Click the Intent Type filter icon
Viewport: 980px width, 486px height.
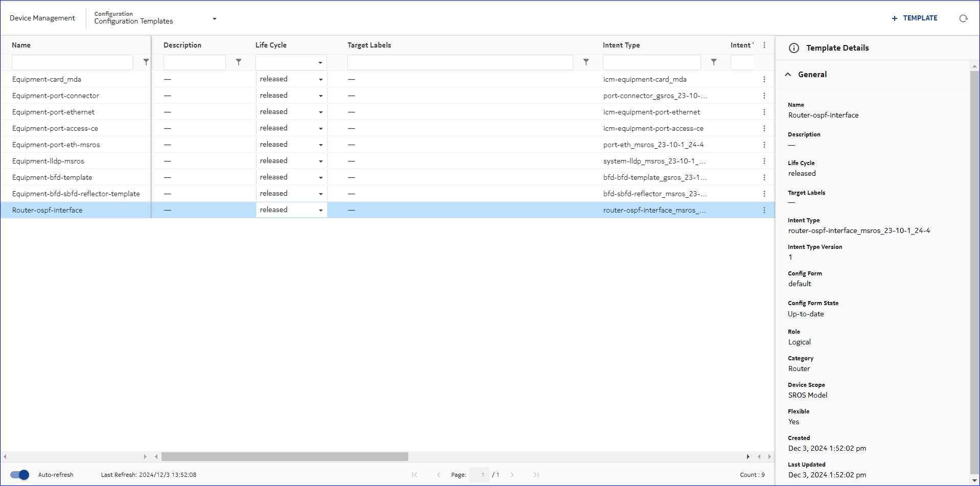pos(714,62)
